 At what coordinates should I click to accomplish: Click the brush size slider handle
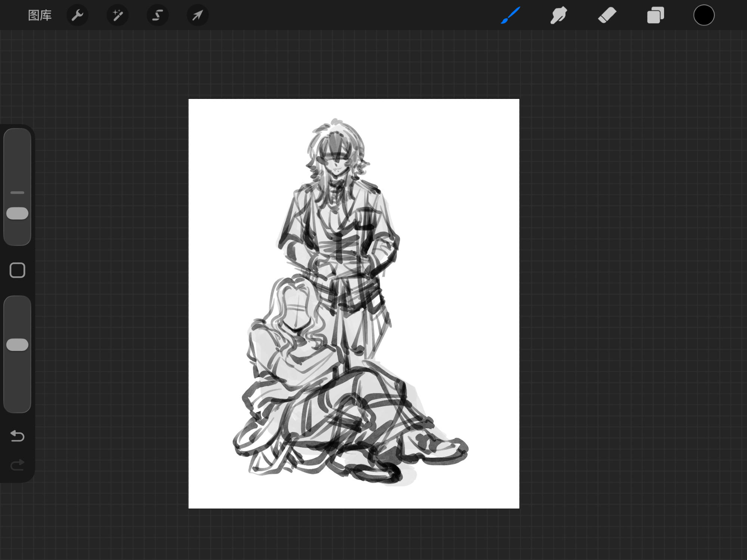[x=17, y=214]
